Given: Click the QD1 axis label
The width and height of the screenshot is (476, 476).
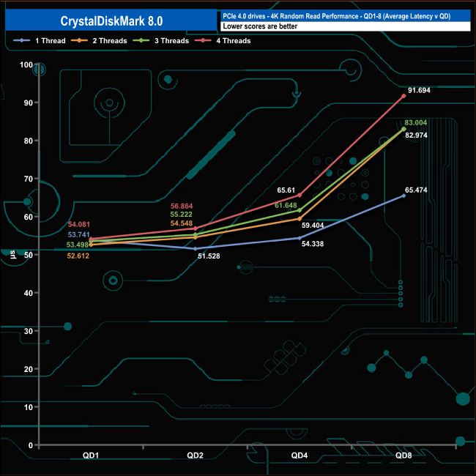Looking at the screenshot, I should click(91, 455).
